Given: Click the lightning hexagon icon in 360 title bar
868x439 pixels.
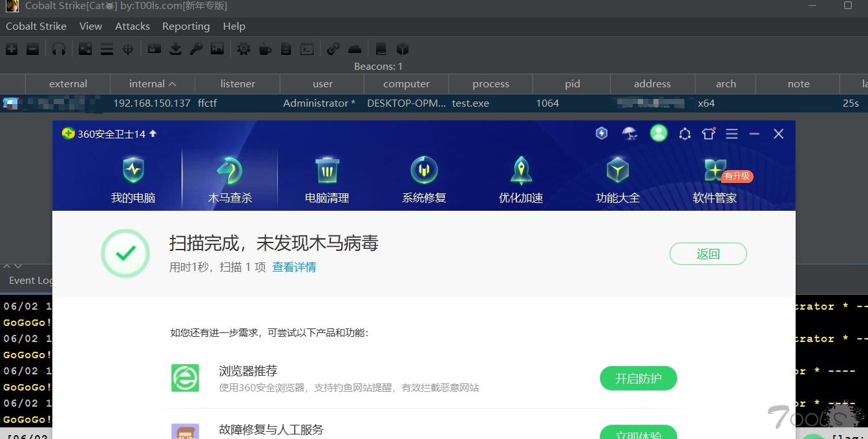Looking at the screenshot, I should [602, 133].
